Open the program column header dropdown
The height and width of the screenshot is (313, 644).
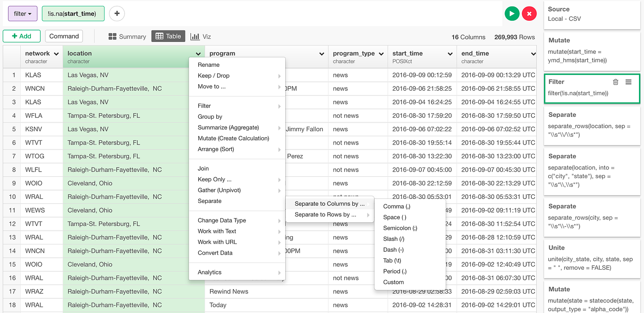pyautogui.click(x=322, y=54)
